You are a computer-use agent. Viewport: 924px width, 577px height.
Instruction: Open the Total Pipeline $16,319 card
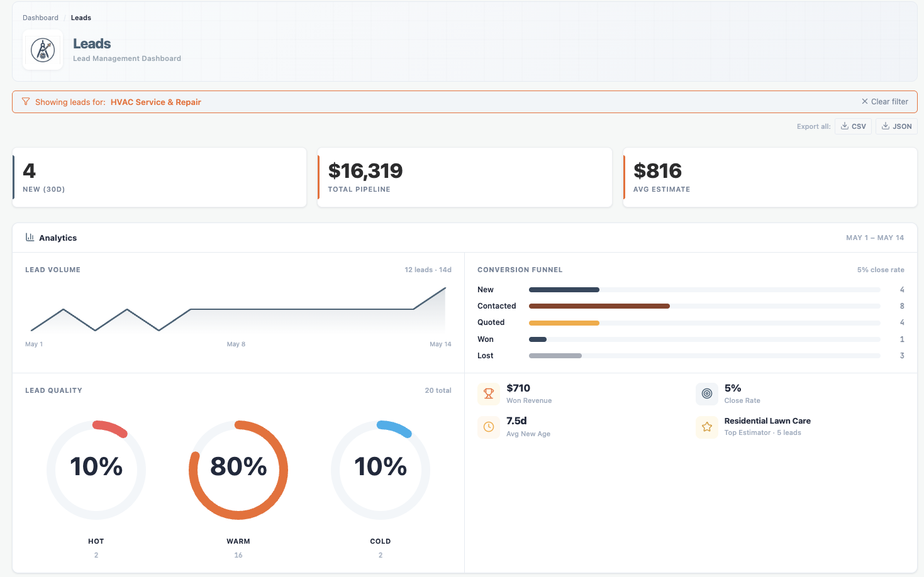[x=465, y=177]
